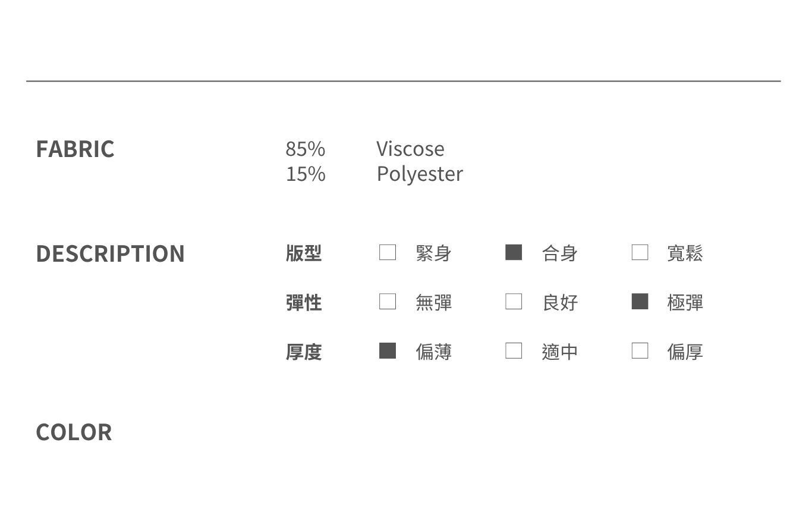812x530 pixels.
Task: Toggle the filled 偏薄 thickness checkbox
Action: click(x=388, y=351)
